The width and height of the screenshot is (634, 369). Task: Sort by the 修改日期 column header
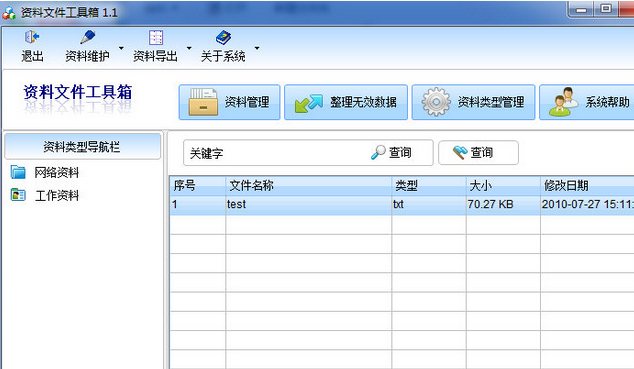point(587,186)
